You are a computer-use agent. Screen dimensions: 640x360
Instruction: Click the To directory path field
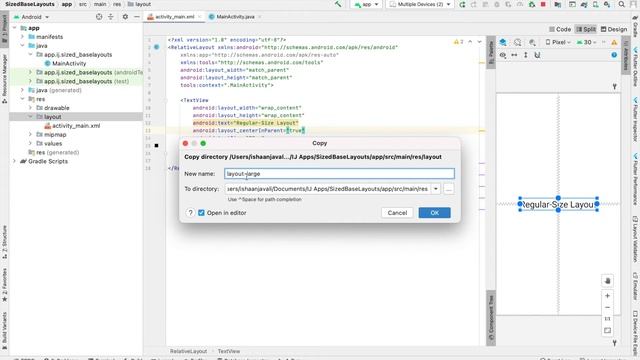point(328,189)
